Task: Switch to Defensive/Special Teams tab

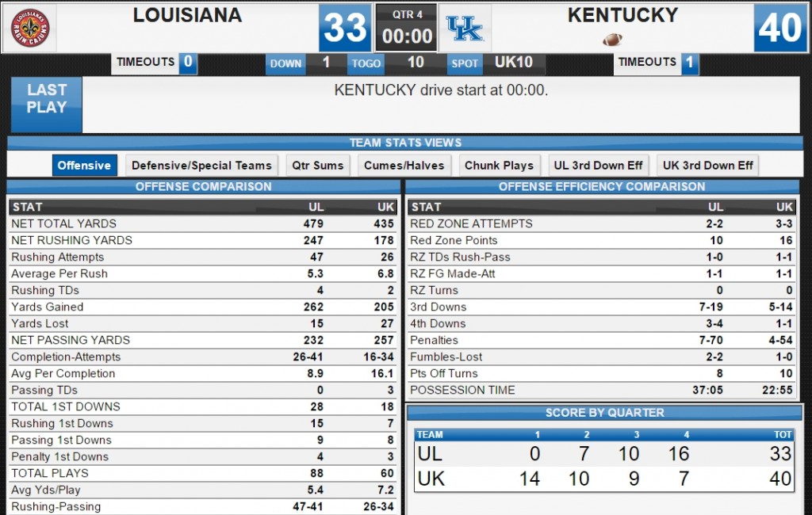Action: point(201,166)
